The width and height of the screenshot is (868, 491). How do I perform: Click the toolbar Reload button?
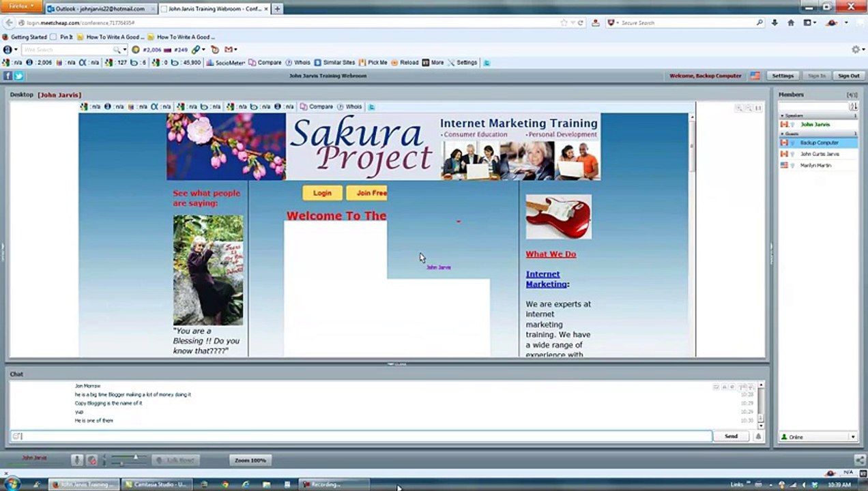tap(405, 62)
